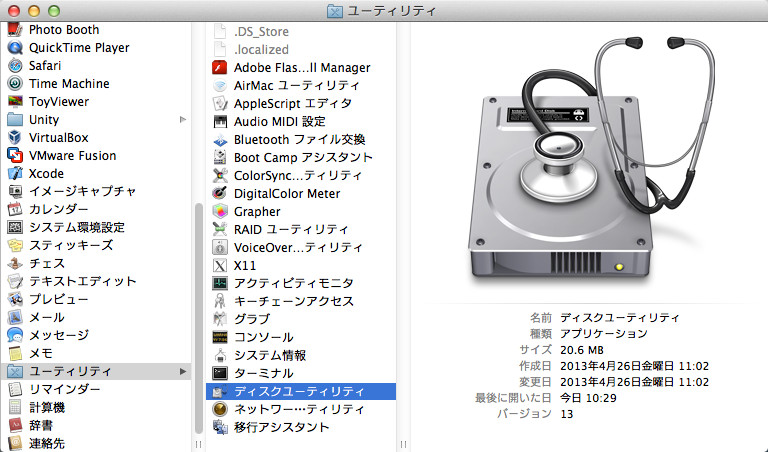
Task: Select the チェス chess piece icon
Action: (15, 263)
